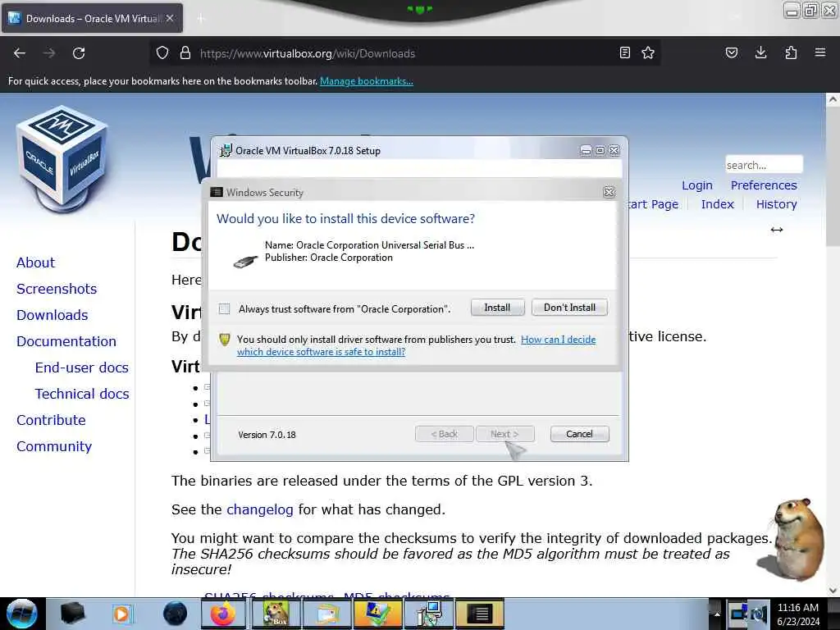Click the tracking protection shield icon

click(162, 52)
